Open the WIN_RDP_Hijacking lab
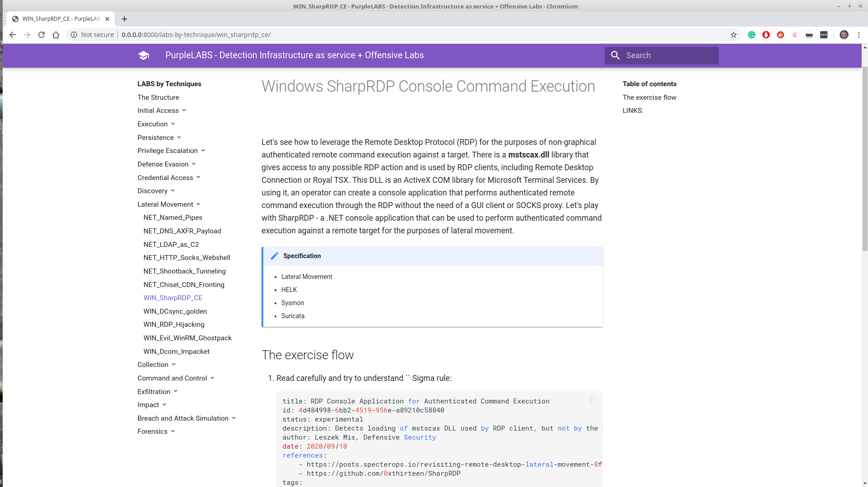This screenshot has height=487, width=868. tap(174, 325)
